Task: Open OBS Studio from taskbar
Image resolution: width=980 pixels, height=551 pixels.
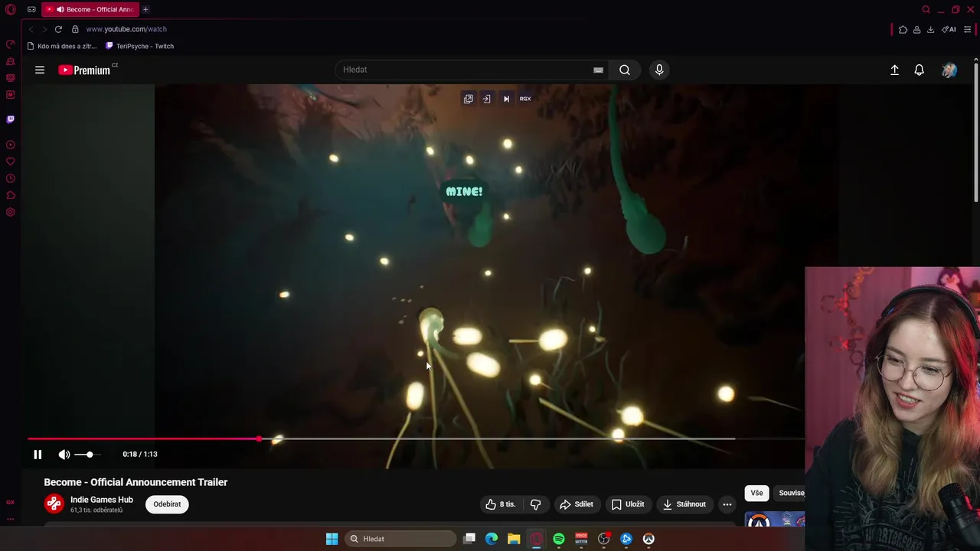Action: click(x=603, y=539)
